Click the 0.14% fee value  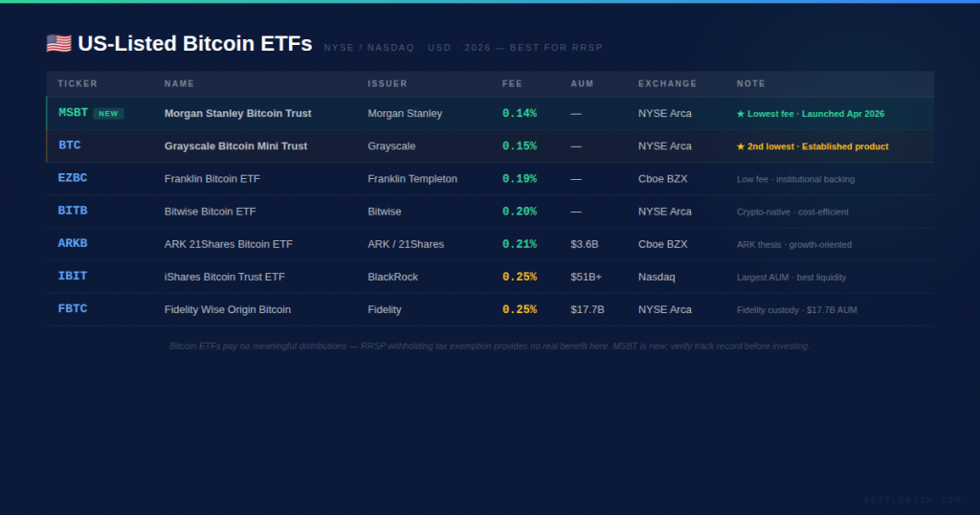520,113
